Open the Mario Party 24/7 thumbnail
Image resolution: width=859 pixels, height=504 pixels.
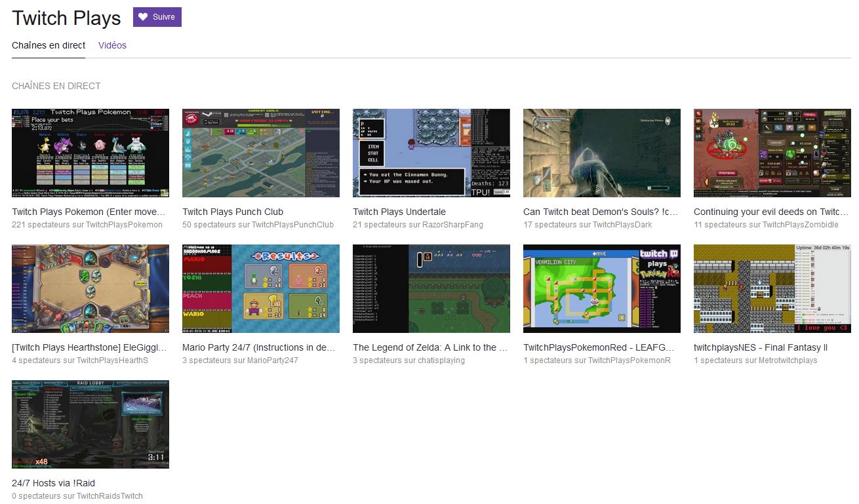(x=261, y=288)
